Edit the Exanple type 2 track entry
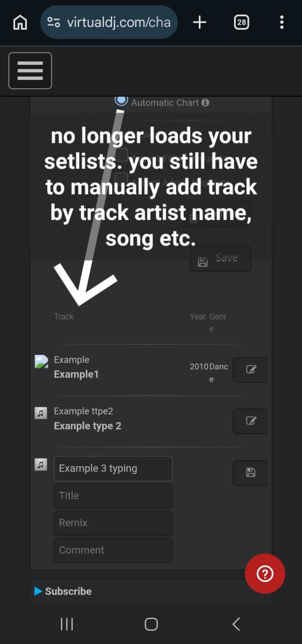 250,421
